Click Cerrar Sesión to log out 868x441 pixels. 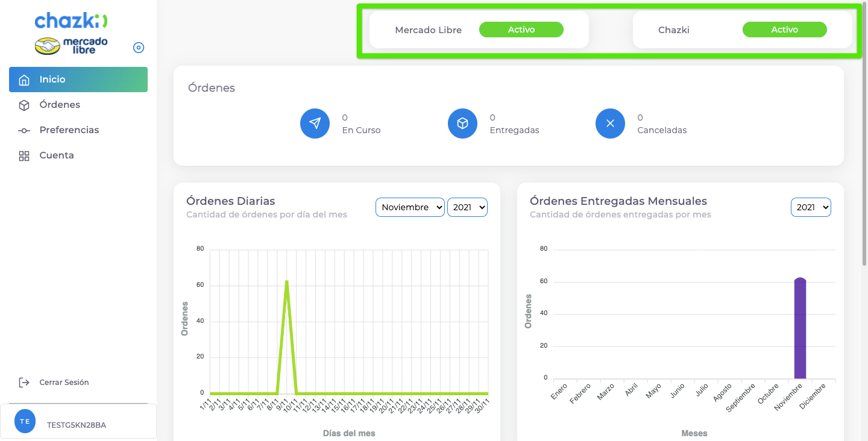click(x=64, y=383)
